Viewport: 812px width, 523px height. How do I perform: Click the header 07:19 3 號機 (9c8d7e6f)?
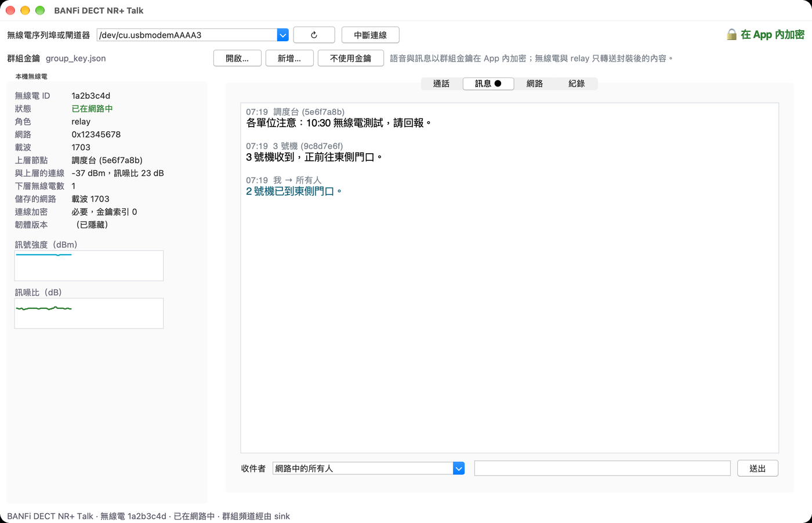point(295,146)
